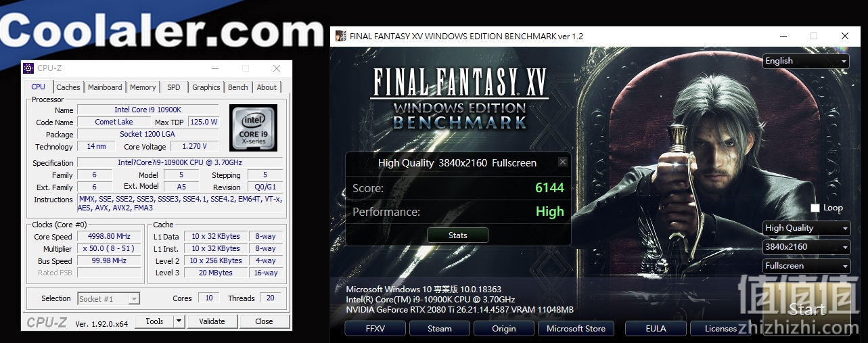Toggle the Loop checkbox
Viewport: 868px width, 343px height.
click(x=815, y=208)
